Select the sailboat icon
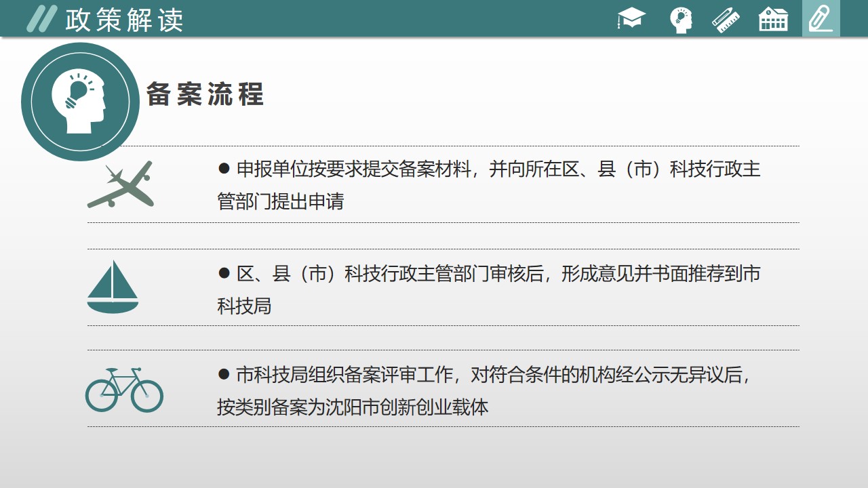868x488 pixels. point(113,287)
